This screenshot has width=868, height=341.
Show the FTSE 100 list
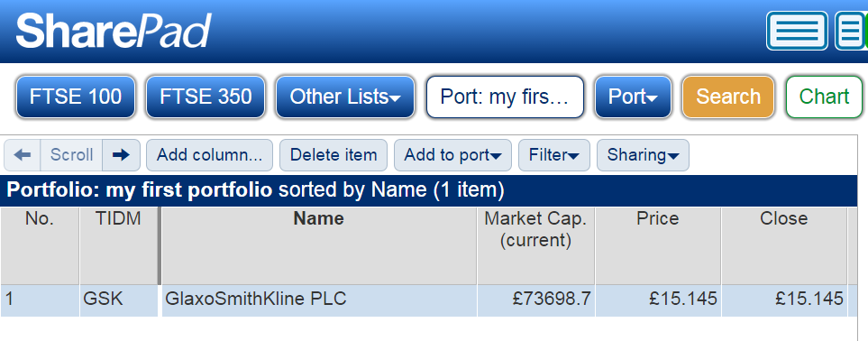pos(76,97)
